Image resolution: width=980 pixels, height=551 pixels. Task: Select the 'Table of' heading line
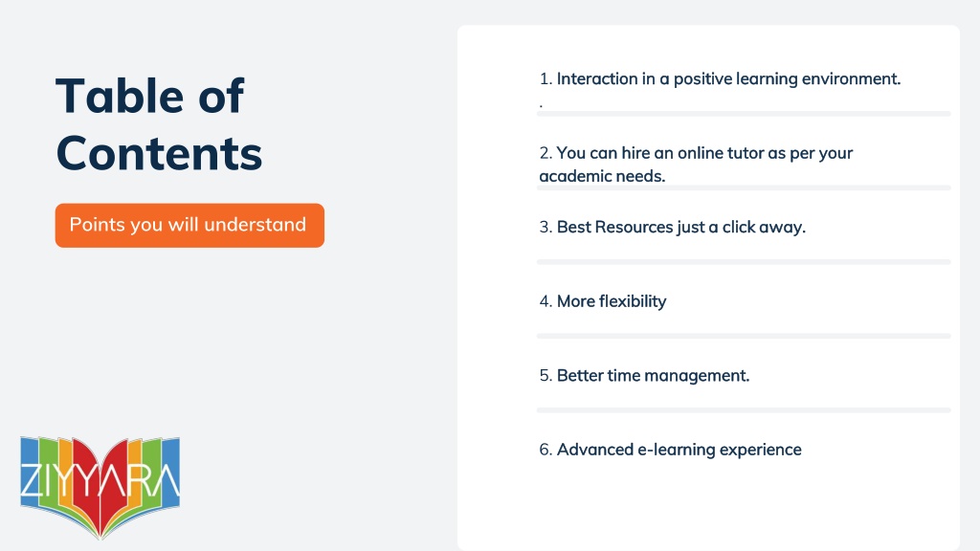point(149,96)
